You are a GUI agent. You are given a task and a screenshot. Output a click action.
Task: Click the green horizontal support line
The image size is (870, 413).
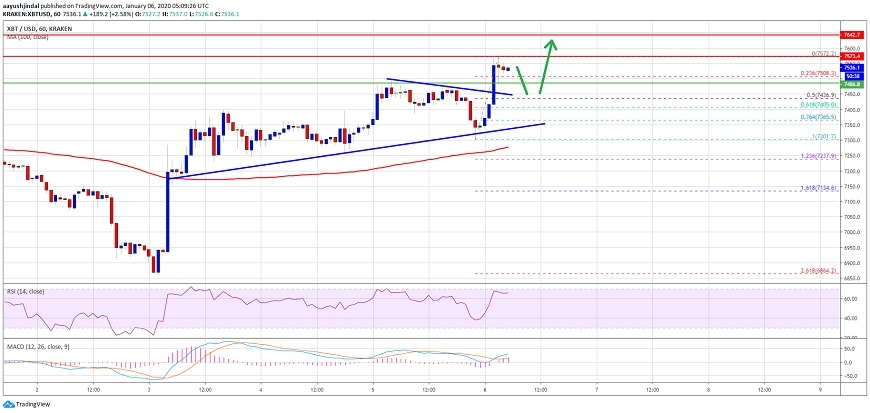[200, 82]
